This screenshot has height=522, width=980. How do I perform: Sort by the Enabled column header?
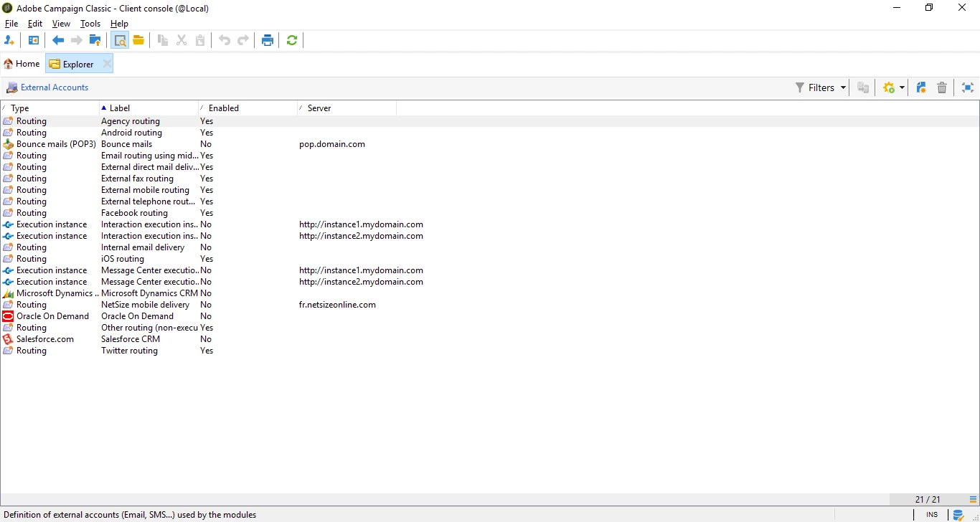[x=248, y=108]
